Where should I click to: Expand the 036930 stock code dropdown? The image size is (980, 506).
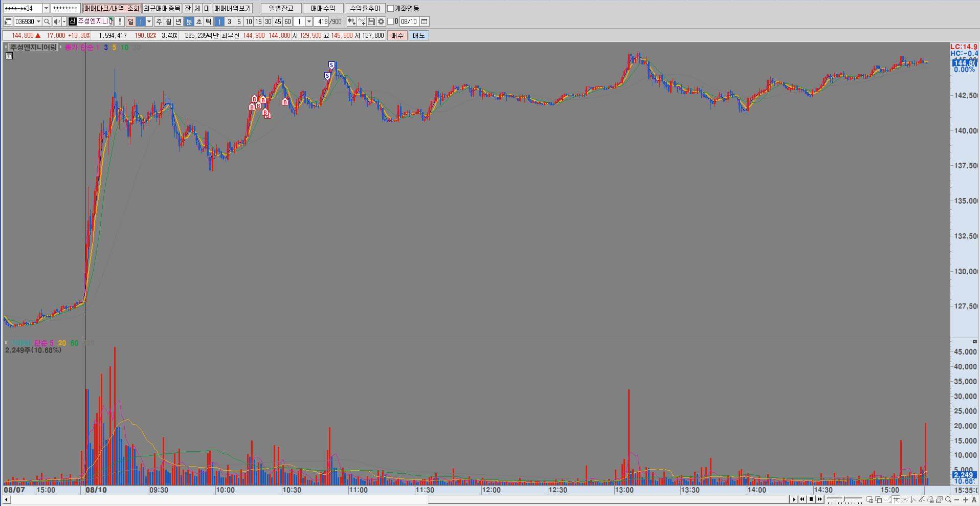[38, 21]
